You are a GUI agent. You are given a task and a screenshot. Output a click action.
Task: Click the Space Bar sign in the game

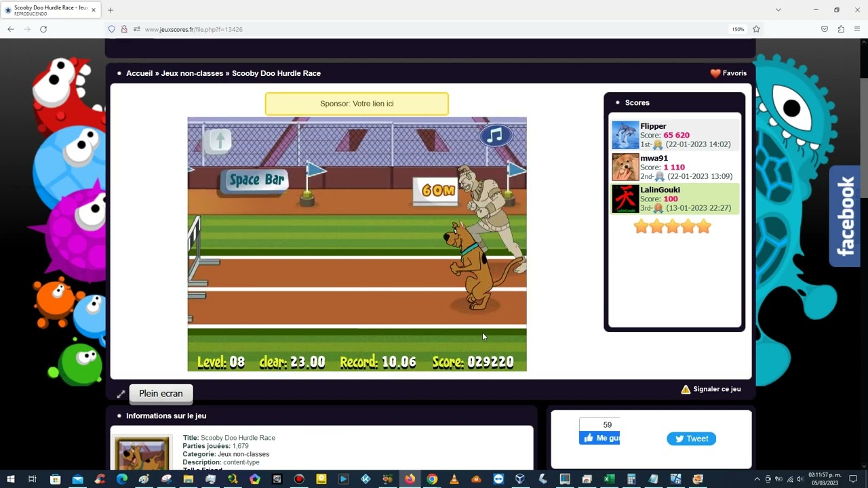pos(256,180)
